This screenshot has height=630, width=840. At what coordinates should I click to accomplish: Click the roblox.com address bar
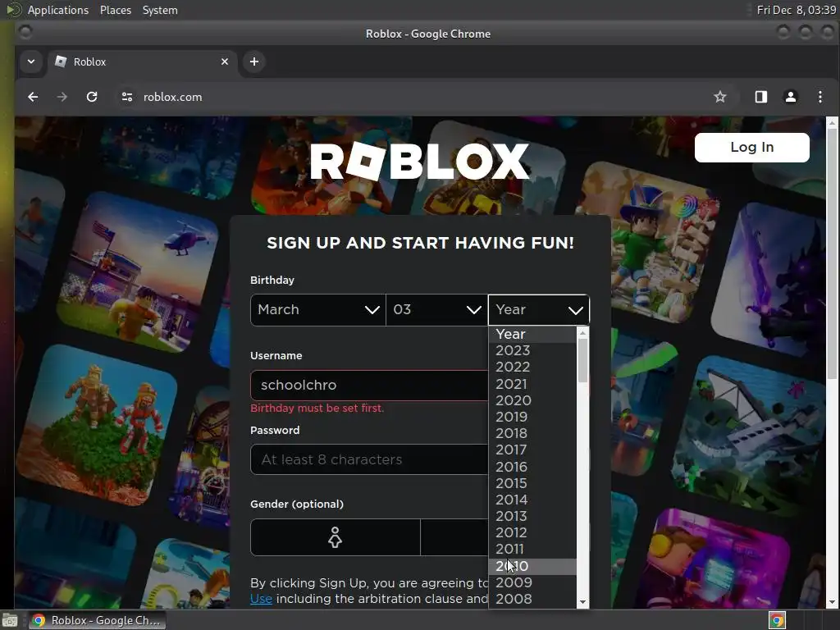[x=418, y=97]
